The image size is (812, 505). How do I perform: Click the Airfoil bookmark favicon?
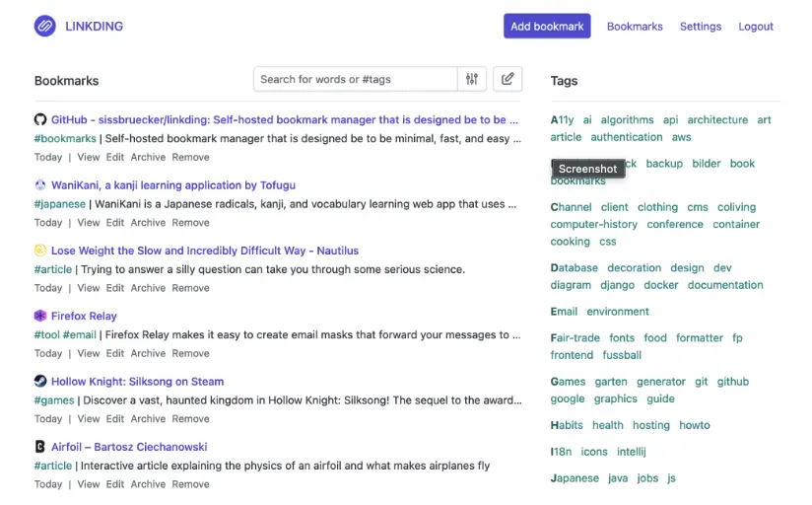point(40,447)
